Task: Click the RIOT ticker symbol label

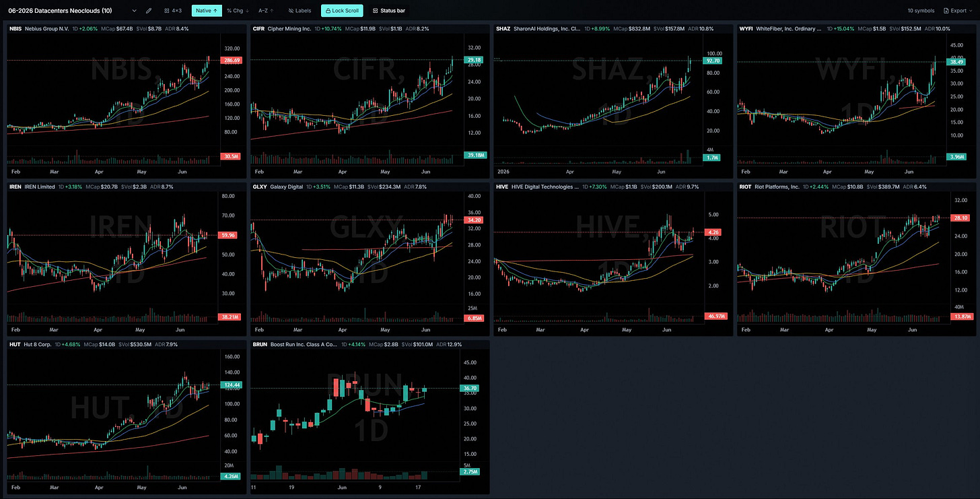Action: (x=746, y=186)
